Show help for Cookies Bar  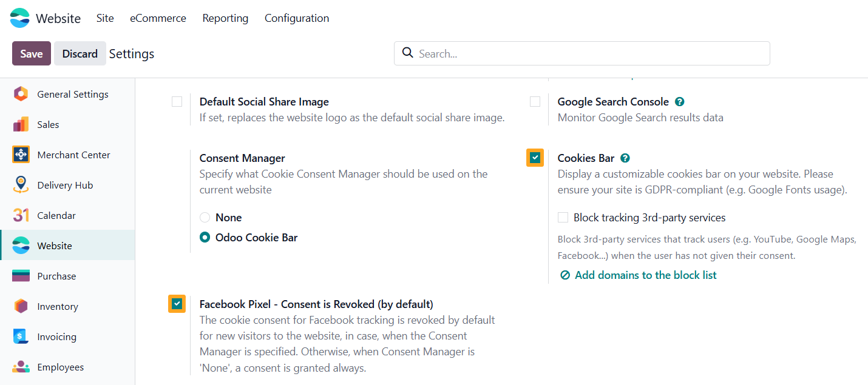point(625,158)
